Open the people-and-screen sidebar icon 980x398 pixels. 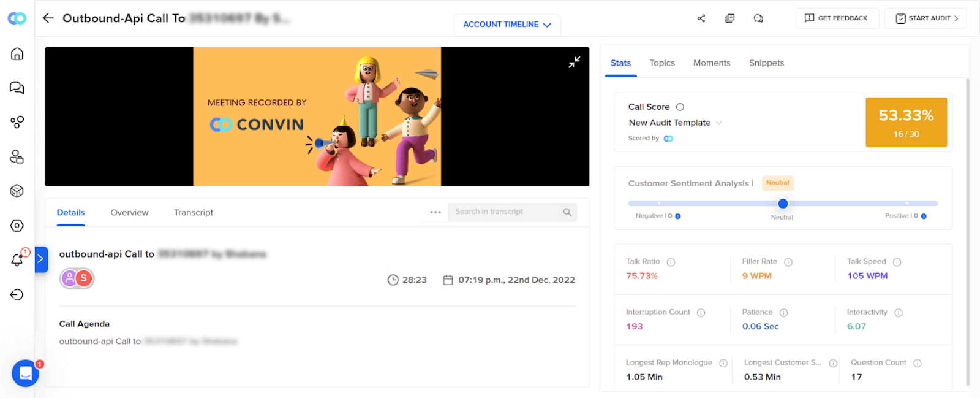coord(17,157)
